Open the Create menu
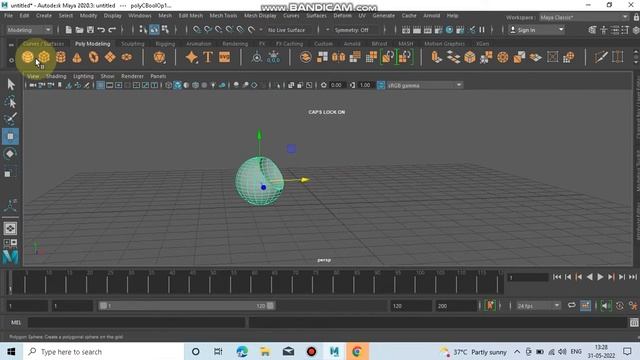 pos(44,16)
